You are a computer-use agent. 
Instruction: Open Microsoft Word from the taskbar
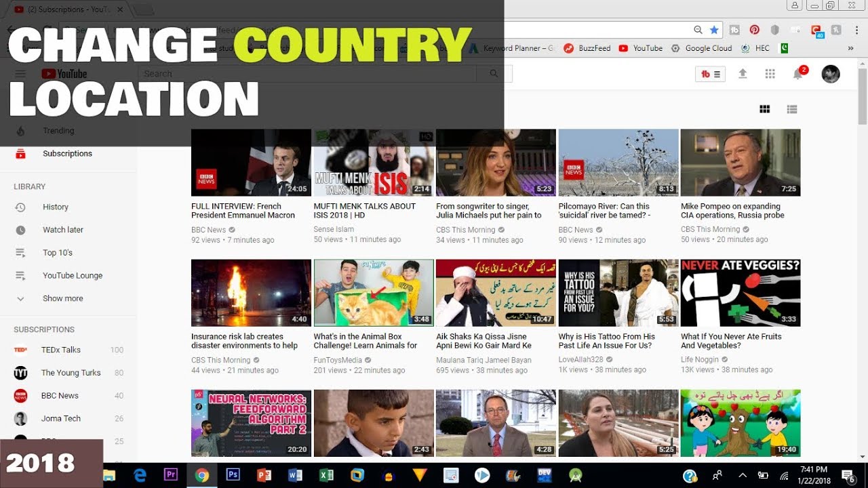point(295,475)
